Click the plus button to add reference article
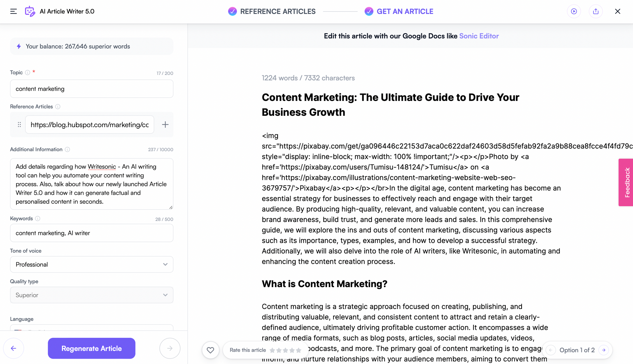The width and height of the screenshot is (633, 364). point(165,125)
